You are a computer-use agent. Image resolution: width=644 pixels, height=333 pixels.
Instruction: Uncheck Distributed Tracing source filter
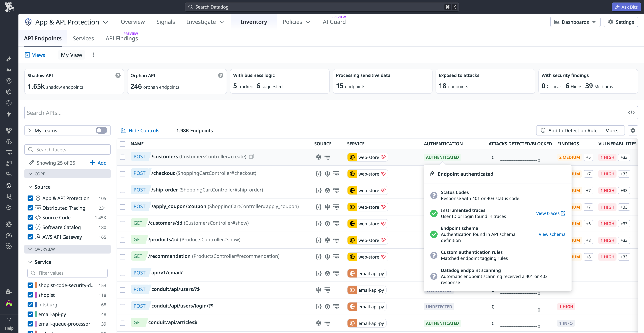pyautogui.click(x=30, y=208)
